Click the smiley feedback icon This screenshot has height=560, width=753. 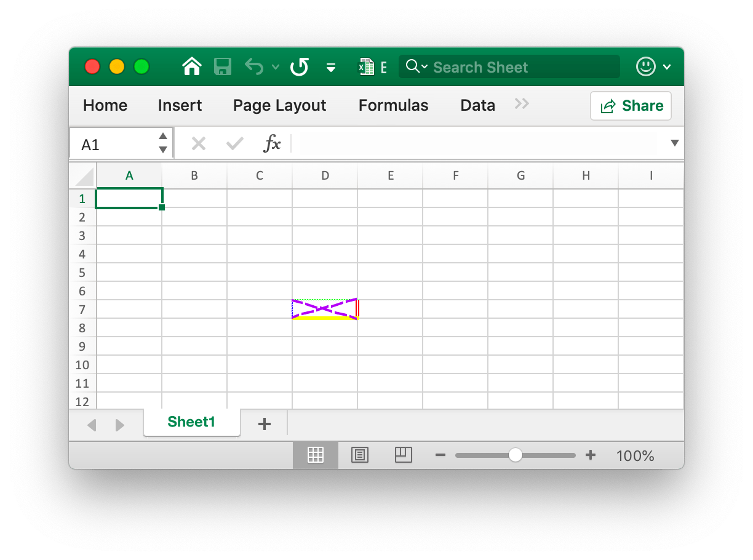click(646, 66)
